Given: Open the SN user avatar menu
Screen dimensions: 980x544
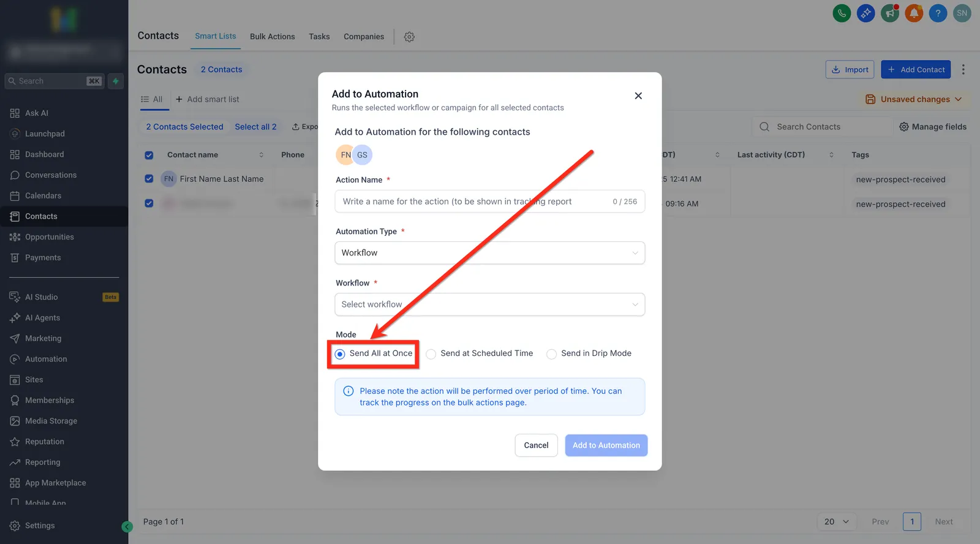Looking at the screenshot, I should [x=962, y=13].
